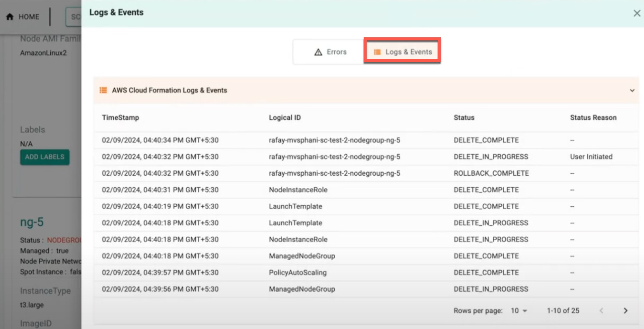Click the Home house icon
The height and width of the screenshot is (329, 644).
click(x=10, y=17)
